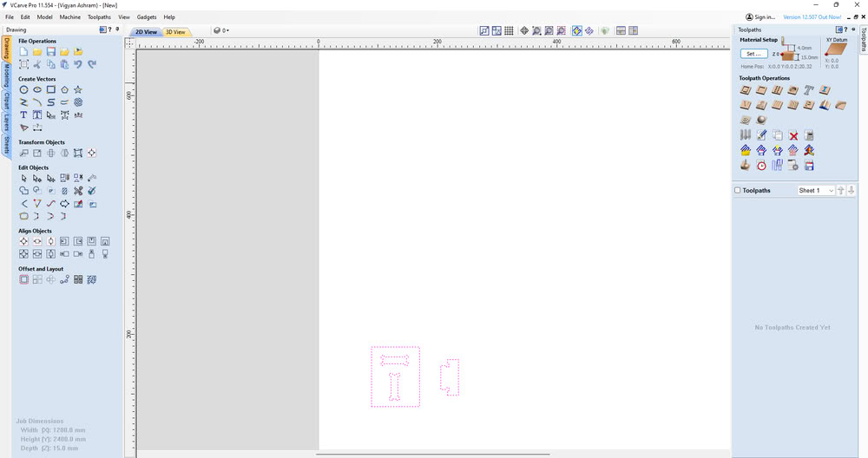
Task: Open the Layers side tab
Action: click(7, 123)
